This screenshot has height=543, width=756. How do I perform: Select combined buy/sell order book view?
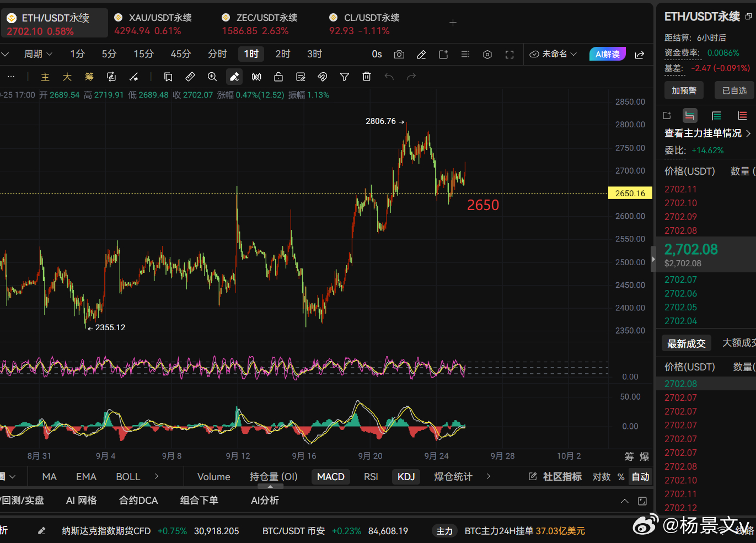(x=690, y=116)
